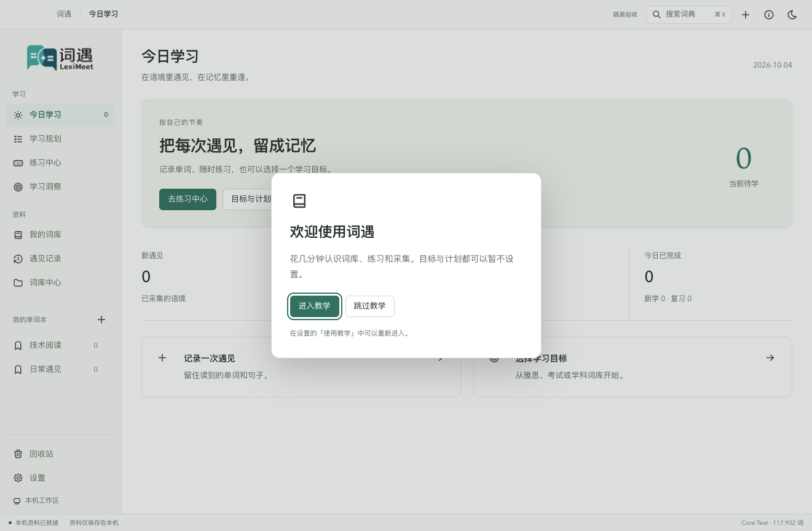Click the target icon beside 学习洞察
The image size is (812, 531).
point(18,187)
